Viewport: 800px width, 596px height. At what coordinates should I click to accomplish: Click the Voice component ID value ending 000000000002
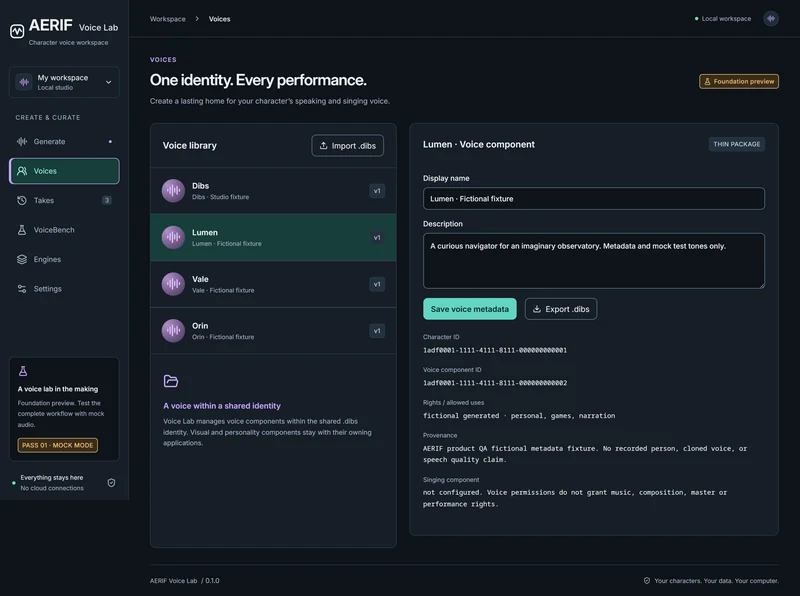pos(495,383)
